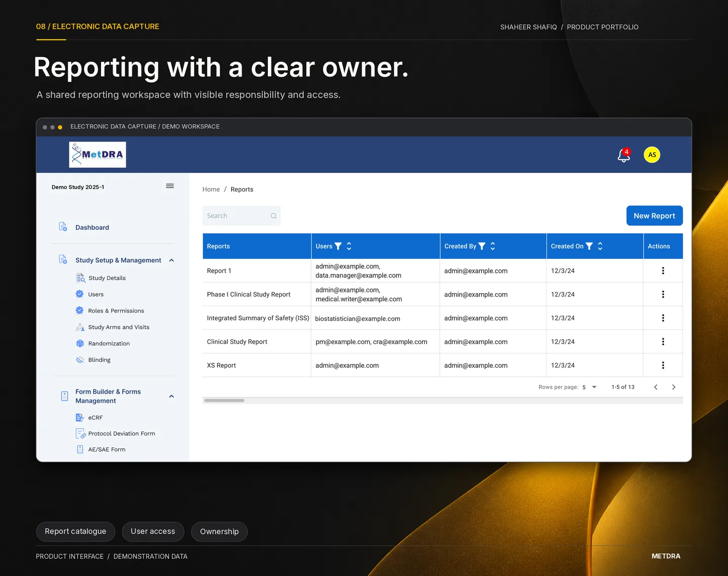Screen dimensions: 728x576
Task: Sort the Created By column
Action: coord(493,246)
